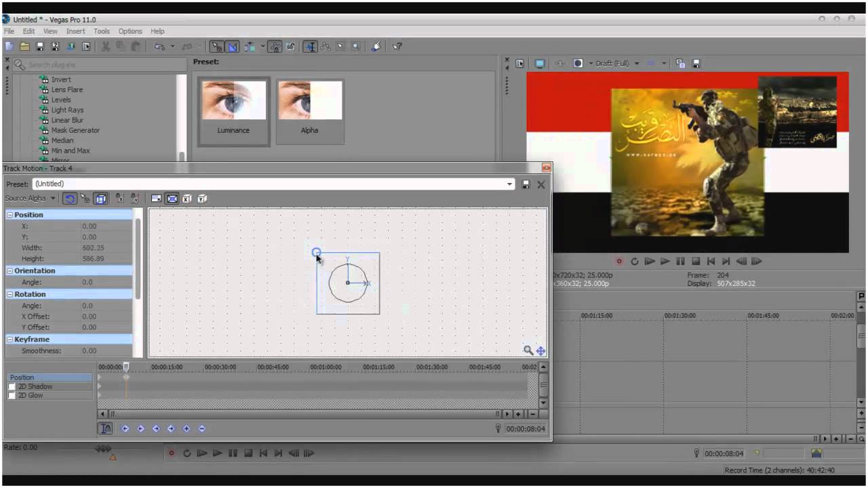The image size is (868, 488).
Task: Collapse the Orientation section
Action: tap(10, 271)
